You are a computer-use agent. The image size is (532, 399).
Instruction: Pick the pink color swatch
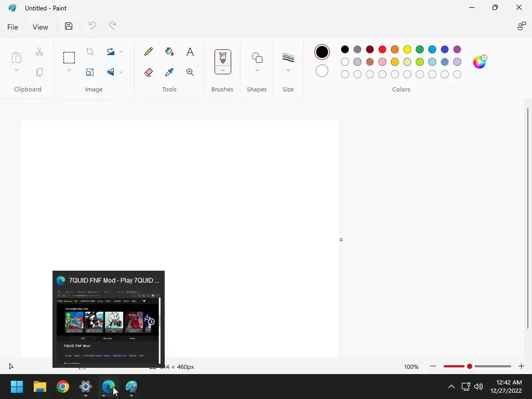click(x=382, y=62)
